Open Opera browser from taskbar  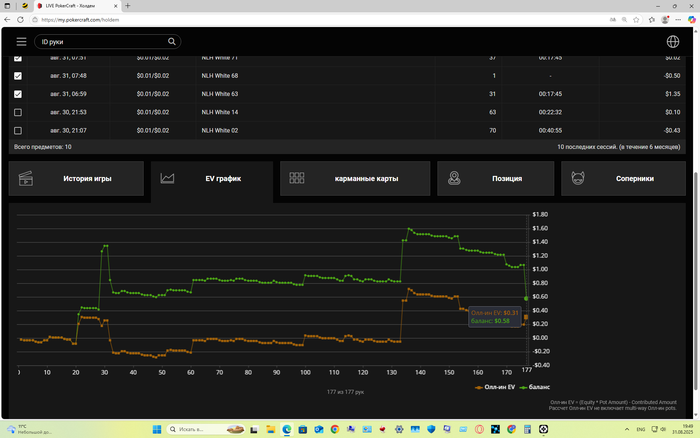pos(479,430)
